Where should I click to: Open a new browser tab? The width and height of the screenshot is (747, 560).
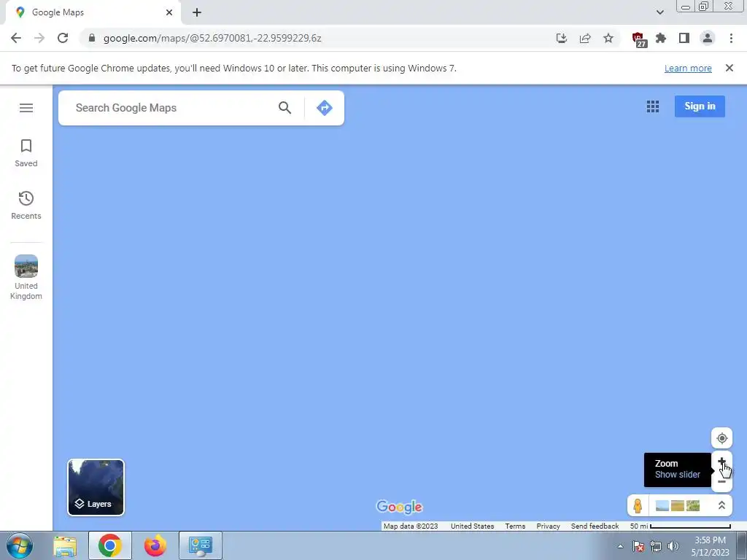tap(197, 12)
